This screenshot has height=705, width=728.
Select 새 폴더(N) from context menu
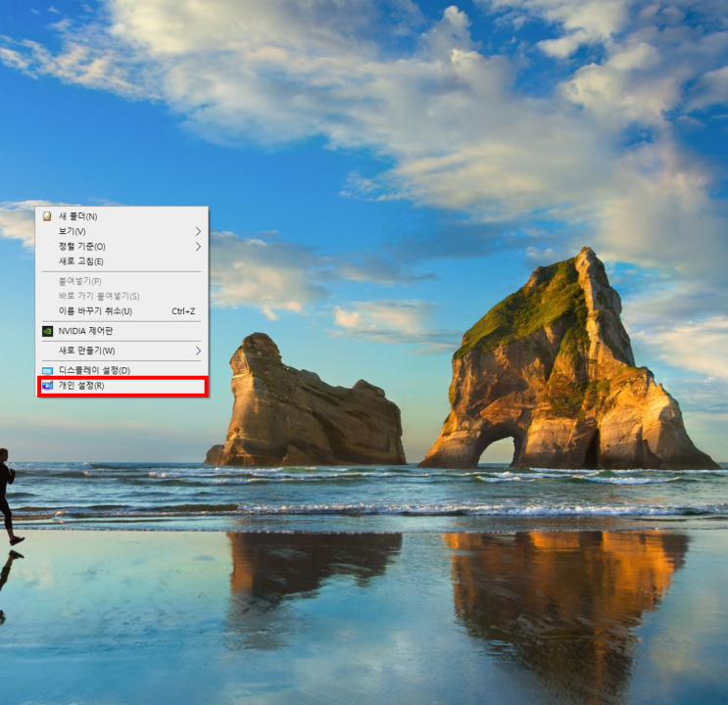click(121, 216)
